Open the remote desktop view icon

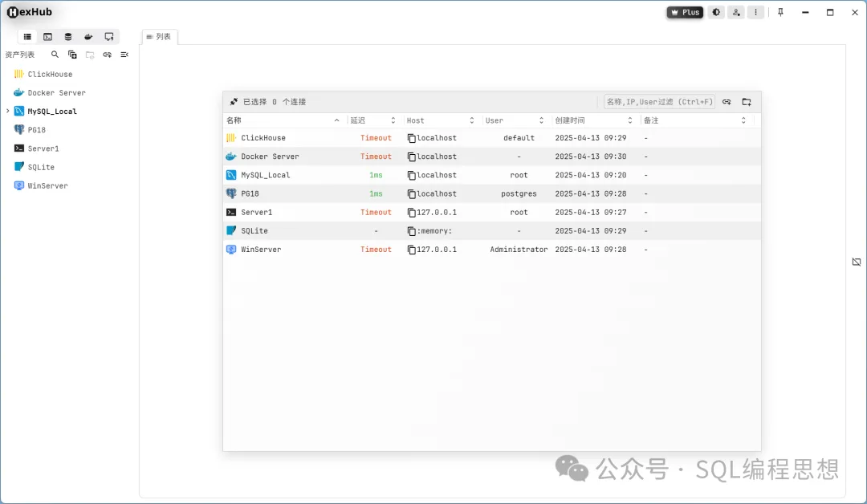(x=109, y=36)
